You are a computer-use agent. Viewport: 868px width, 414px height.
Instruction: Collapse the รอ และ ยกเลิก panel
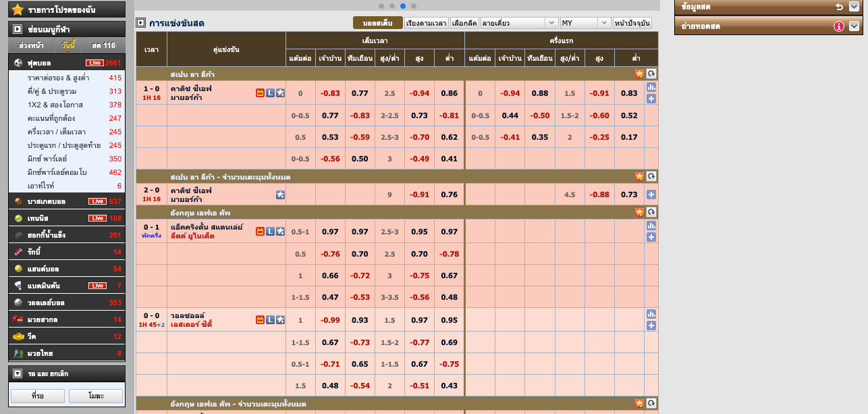point(18,373)
